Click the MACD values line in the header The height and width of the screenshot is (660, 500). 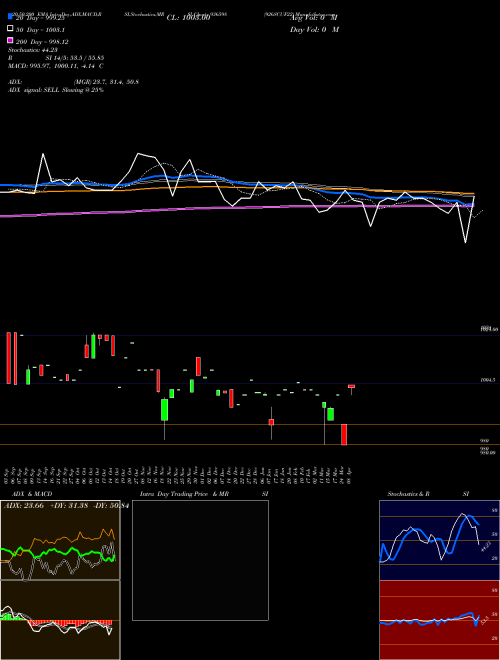[x=56, y=66]
